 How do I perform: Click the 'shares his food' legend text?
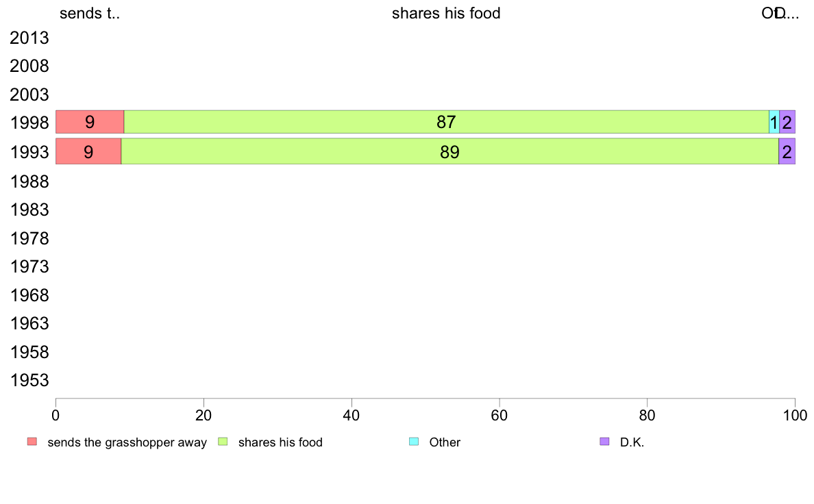pos(280,442)
